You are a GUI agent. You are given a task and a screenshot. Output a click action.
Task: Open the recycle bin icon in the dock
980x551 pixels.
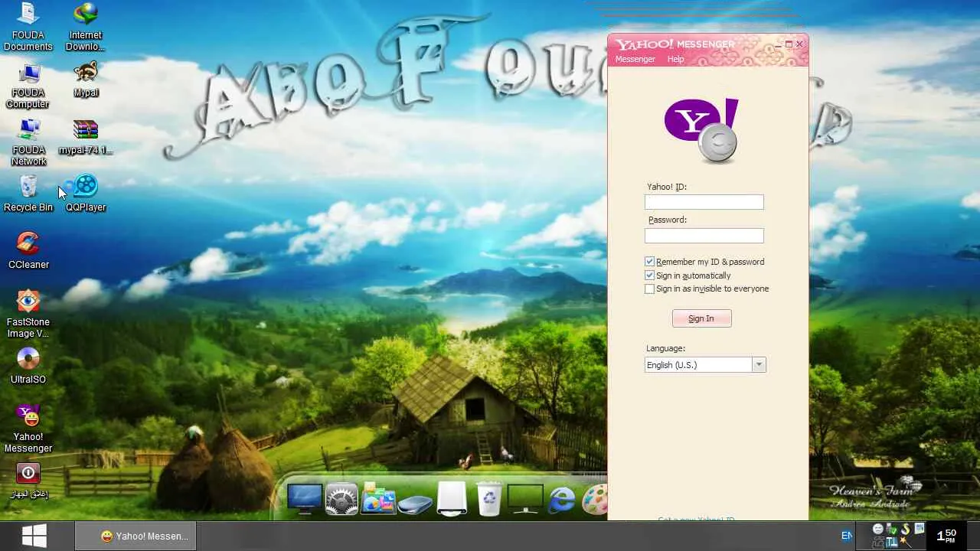[x=489, y=498]
